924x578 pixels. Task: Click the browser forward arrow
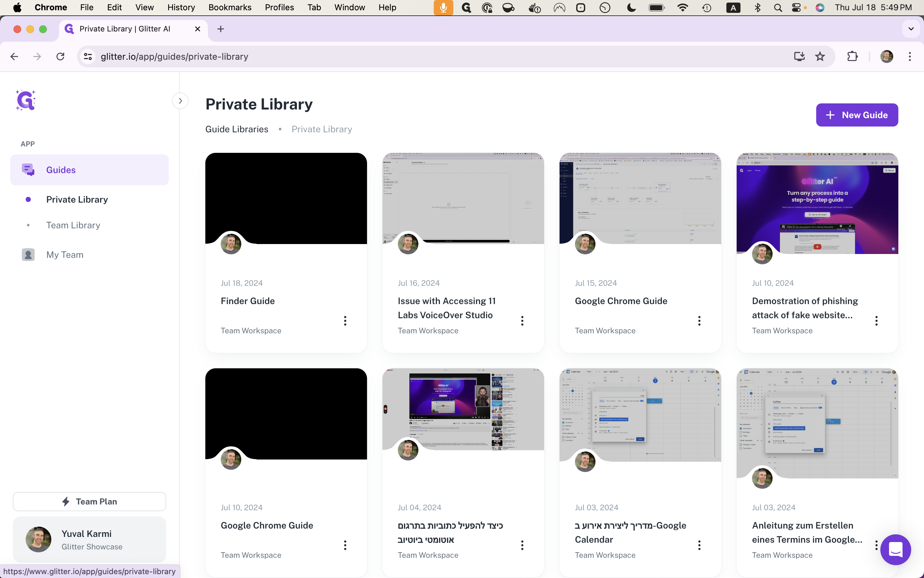pyautogui.click(x=37, y=57)
